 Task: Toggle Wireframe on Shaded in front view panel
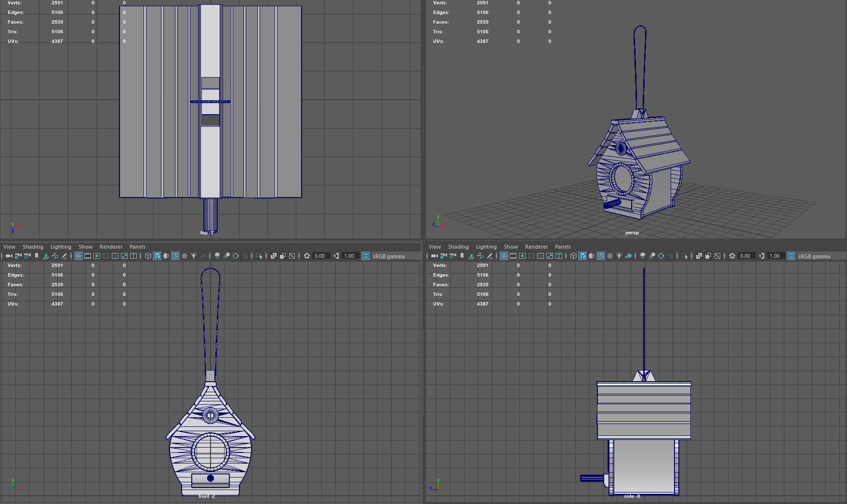[x=175, y=256]
